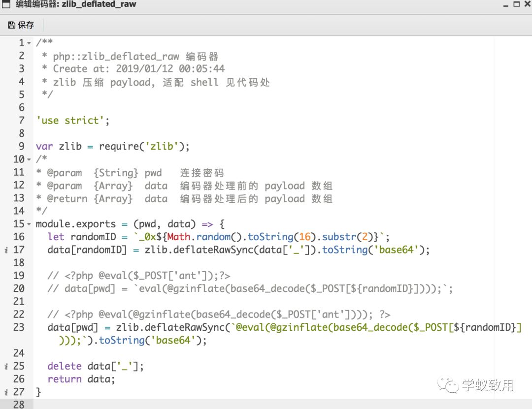Collapse the comment block at line 10
The height and width of the screenshot is (409, 532).
pos(29,159)
